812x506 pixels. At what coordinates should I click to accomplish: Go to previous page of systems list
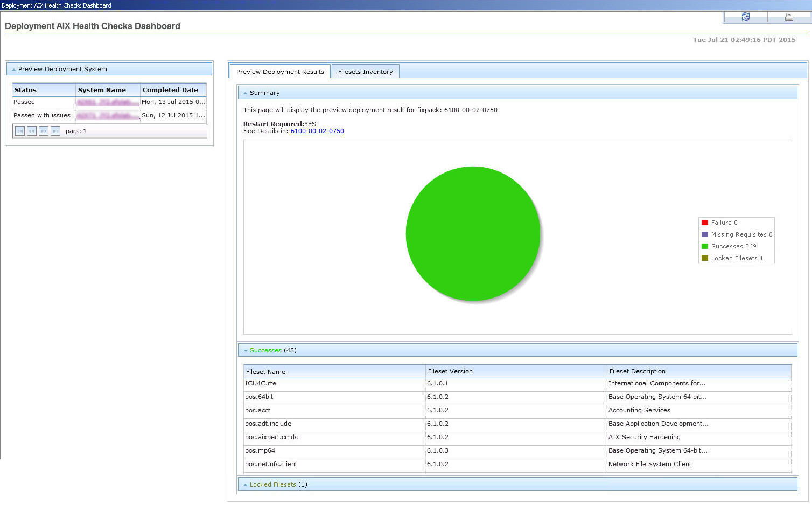coord(32,131)
